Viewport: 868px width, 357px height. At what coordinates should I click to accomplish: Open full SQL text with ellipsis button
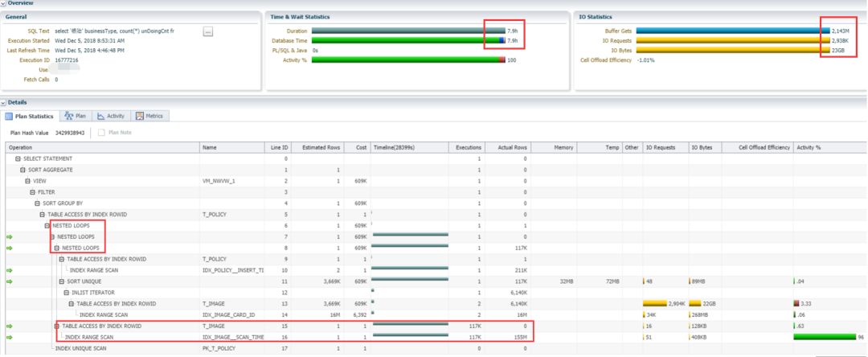coord(208,31)
